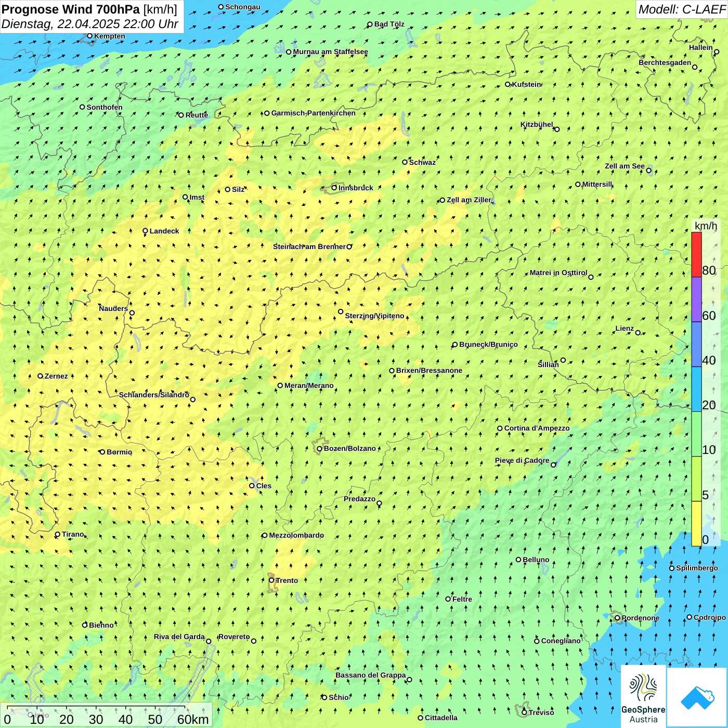Click the 'Predazzo' label
The height and width of the screenshot is (728, 728).
pyautogui.click(x=359, y=499)
